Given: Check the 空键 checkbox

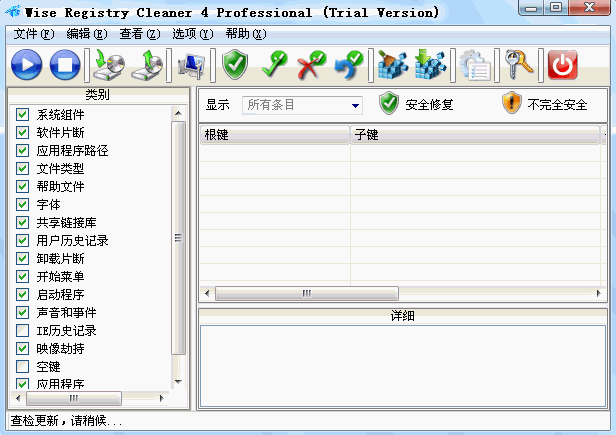Looking at the screenshot, I should coord(23,367).
